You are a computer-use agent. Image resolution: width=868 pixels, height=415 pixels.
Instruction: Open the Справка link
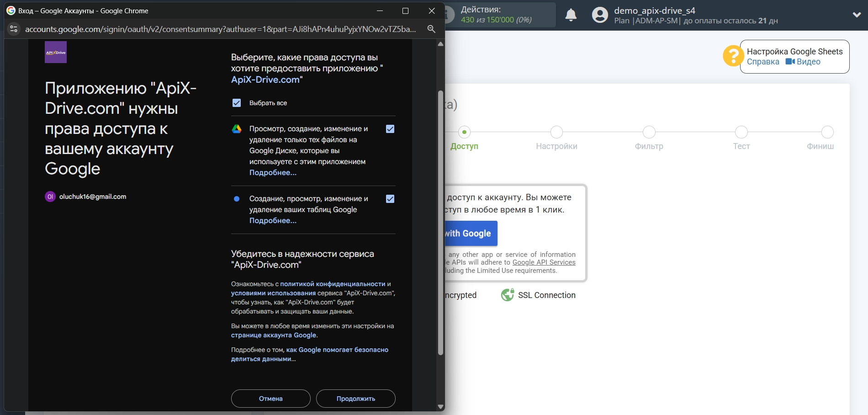[x=762, y=62]
